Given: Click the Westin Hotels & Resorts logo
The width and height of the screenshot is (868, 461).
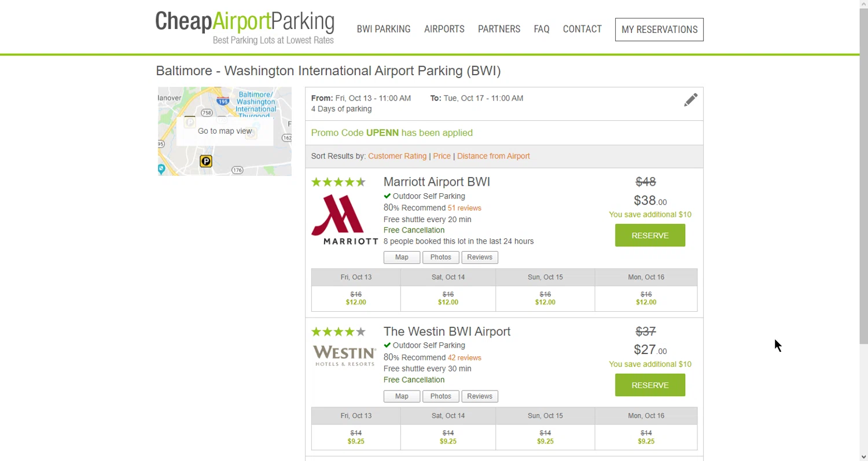Looking at the screenshot, I should pos(345,356).
